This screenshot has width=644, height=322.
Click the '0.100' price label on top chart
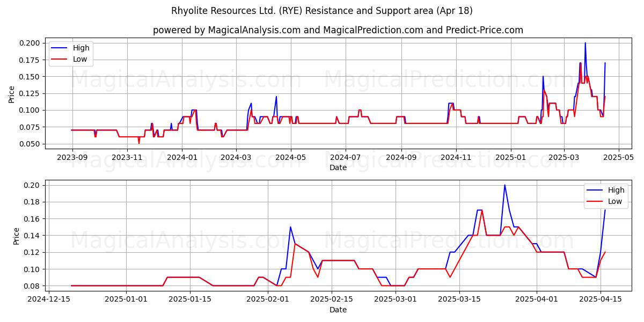[31, 111]
